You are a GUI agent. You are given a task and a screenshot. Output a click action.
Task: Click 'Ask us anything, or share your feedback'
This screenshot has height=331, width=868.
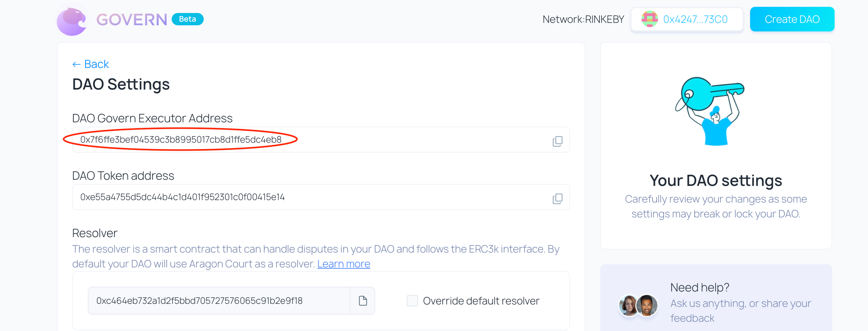pyautogui.click(x=740, y=311)
